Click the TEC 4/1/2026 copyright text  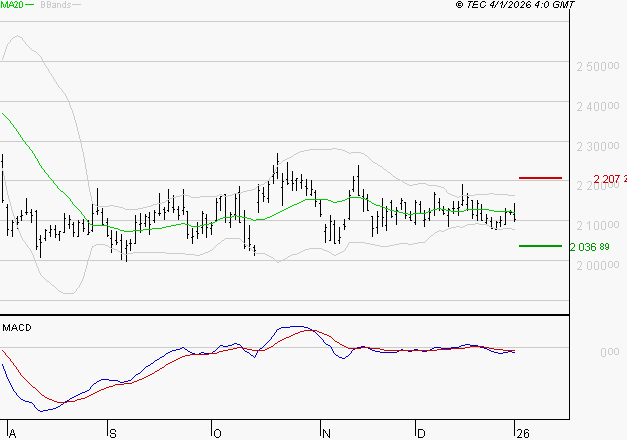pyautogui.click(x=515, y=5)
